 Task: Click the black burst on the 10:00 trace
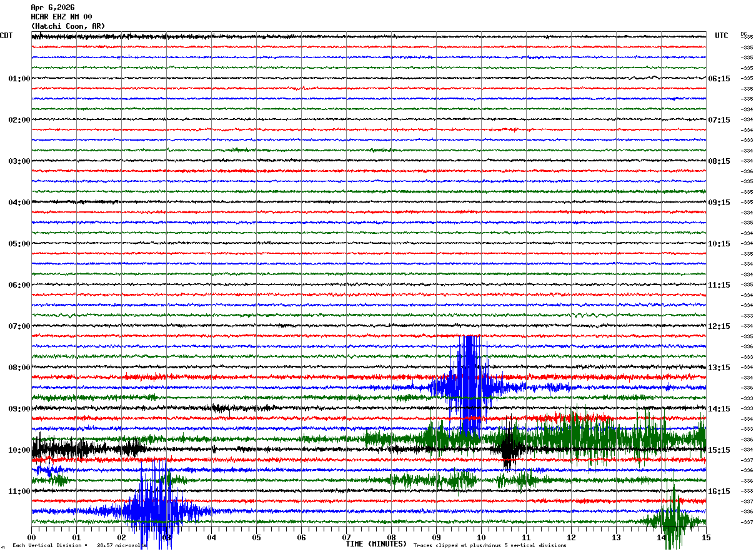click(x=510, y=449)
